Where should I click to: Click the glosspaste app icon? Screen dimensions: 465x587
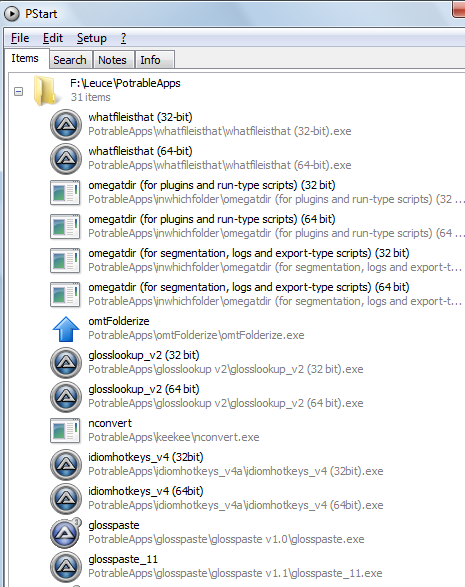(66, 533)
